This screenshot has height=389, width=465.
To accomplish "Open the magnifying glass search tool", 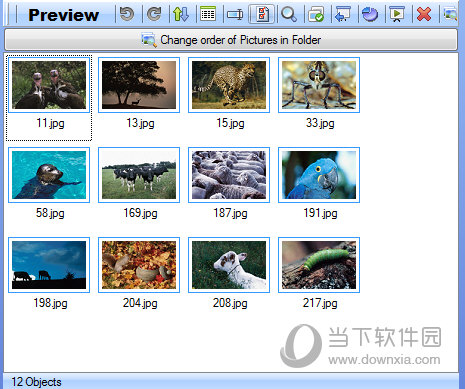I will click(289, 15).
